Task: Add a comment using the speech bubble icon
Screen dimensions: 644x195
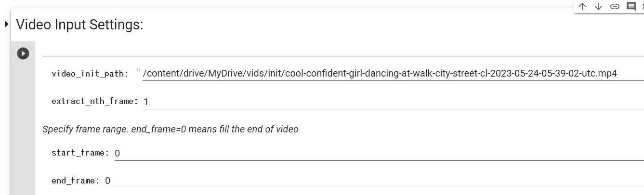Action: click(631, 6)
